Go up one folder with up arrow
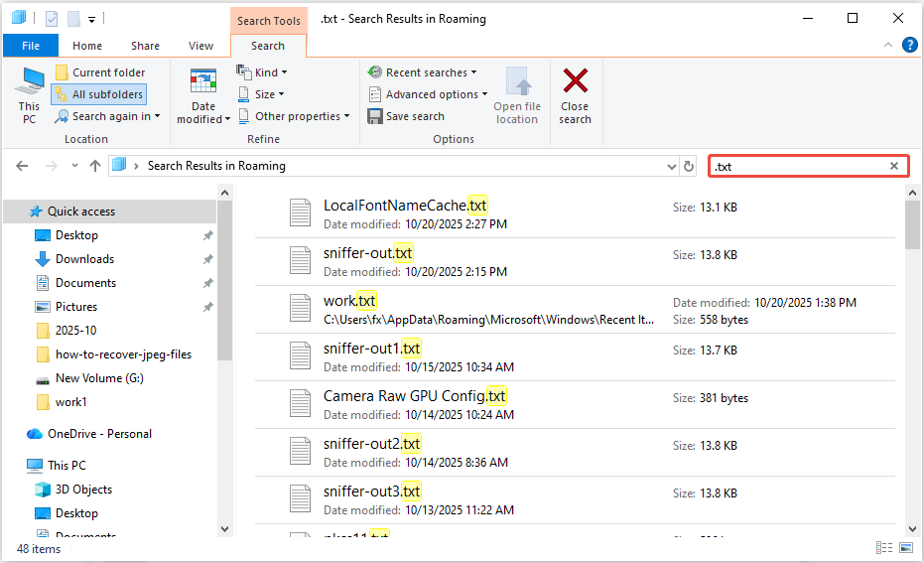 tap(95, 166)
